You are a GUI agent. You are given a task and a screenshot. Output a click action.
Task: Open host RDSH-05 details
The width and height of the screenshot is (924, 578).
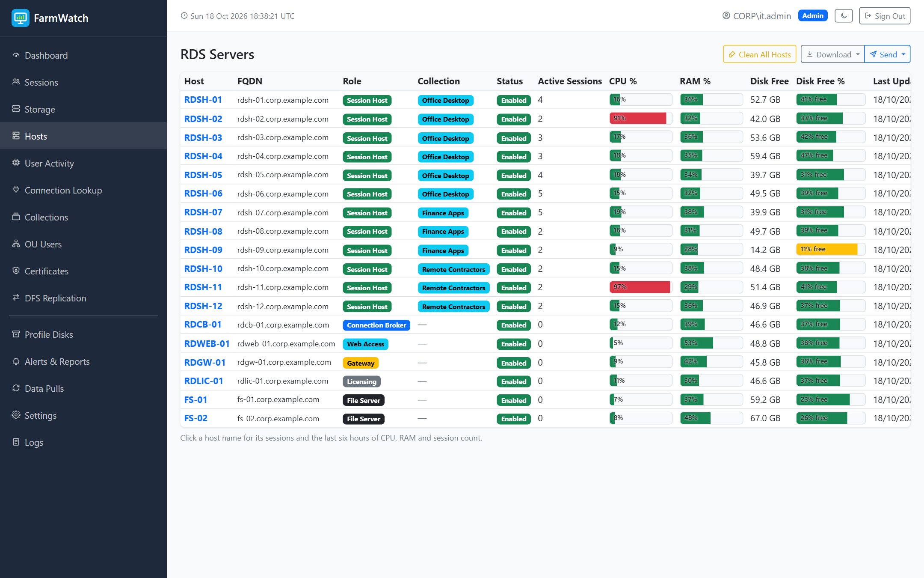pyautogui.click(x=203, y=175)
